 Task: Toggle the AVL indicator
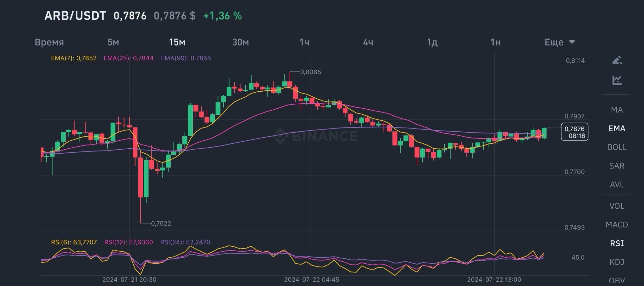[x=617, y=185]
